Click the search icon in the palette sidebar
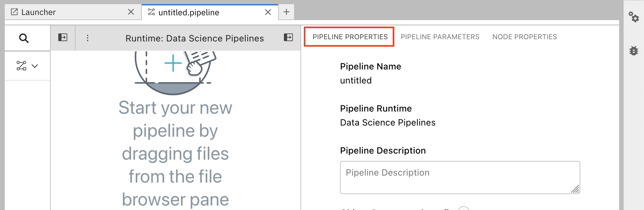This screenshot has height=210, width=644. pyautogui.click(x=24, y=38)
